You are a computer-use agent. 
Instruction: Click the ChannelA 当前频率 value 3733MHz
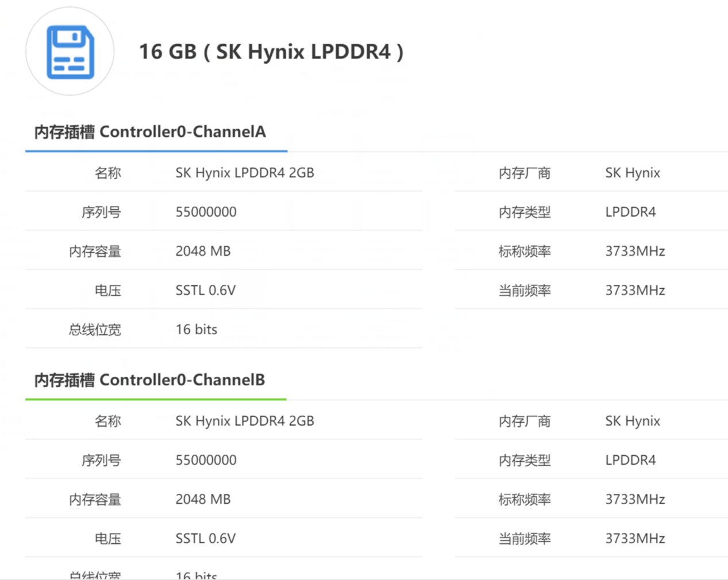[x=634, y=291]
